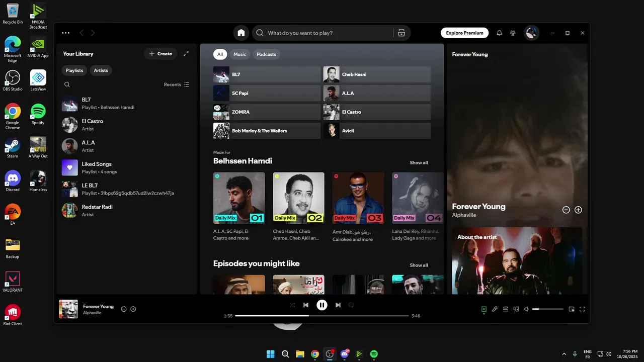The height and width of the screenshot is (362, 644).
Task: Click Alphaville under the title in right panel
Action: (464, 215)
